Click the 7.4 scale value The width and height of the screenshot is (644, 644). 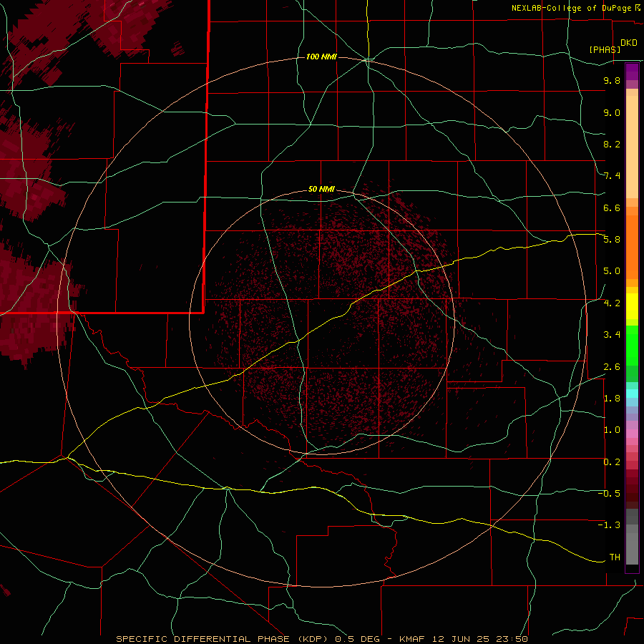[x=612, y=176]
